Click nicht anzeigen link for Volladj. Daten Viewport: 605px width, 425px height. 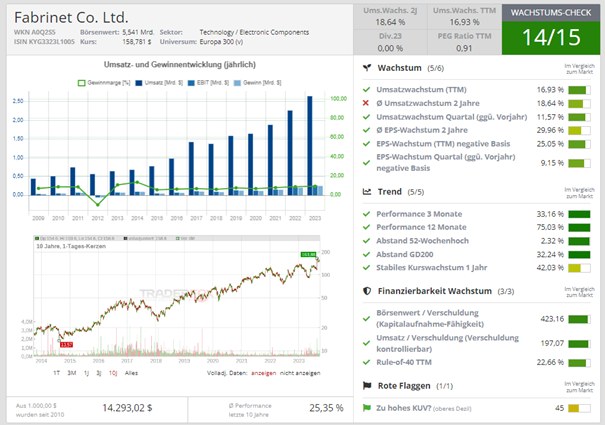(x=300, y=373)
